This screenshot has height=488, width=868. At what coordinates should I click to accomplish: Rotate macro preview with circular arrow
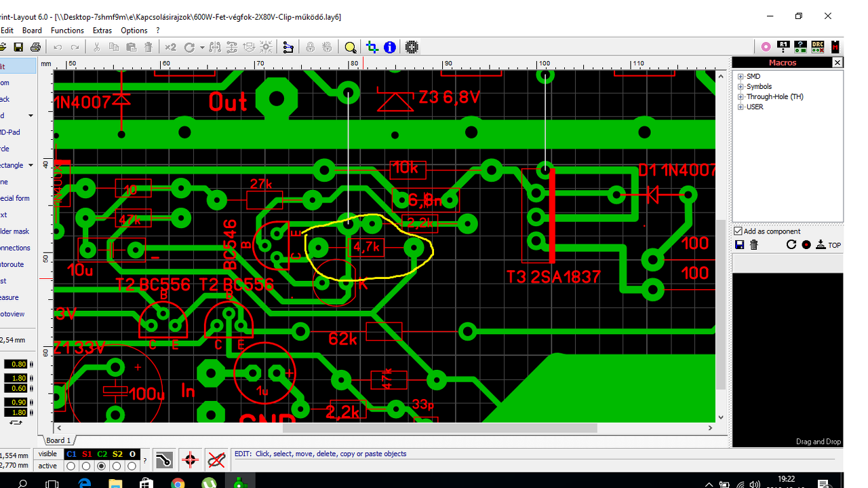pos(791,244)
